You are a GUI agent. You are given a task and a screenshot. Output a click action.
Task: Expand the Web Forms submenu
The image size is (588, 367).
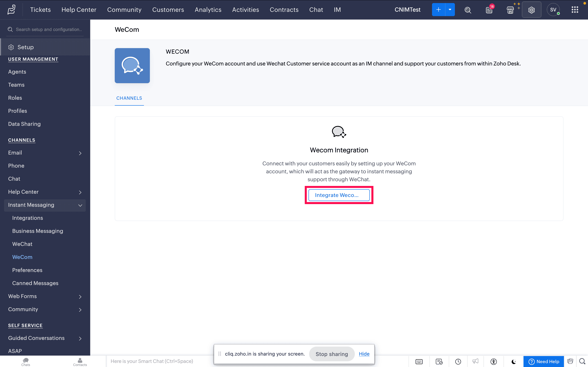80,297
